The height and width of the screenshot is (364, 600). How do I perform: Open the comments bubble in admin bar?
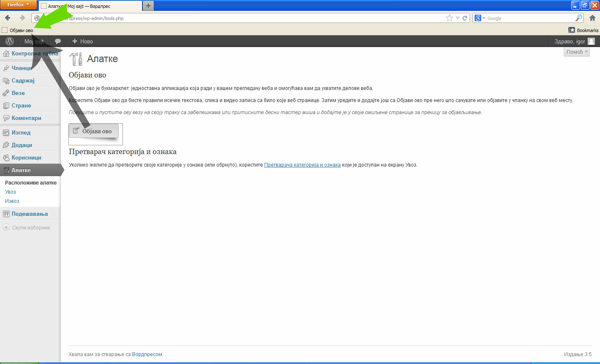(x=58, y=41)
